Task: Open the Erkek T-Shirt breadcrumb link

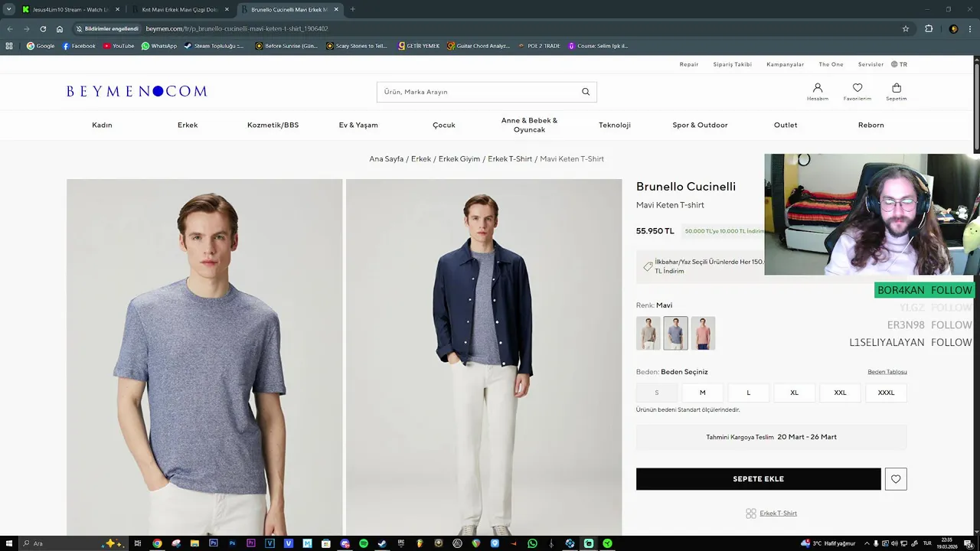Action: point(510,159)
